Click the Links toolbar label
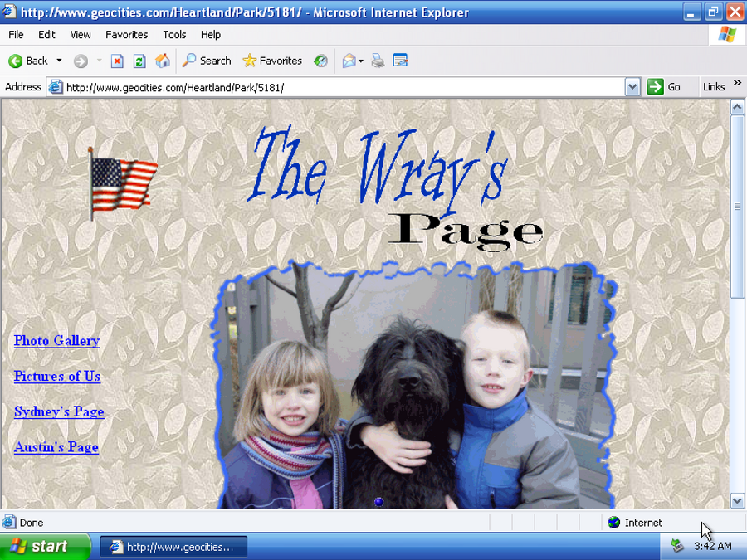This screenshot has height=560, width=747. (714, 87)
